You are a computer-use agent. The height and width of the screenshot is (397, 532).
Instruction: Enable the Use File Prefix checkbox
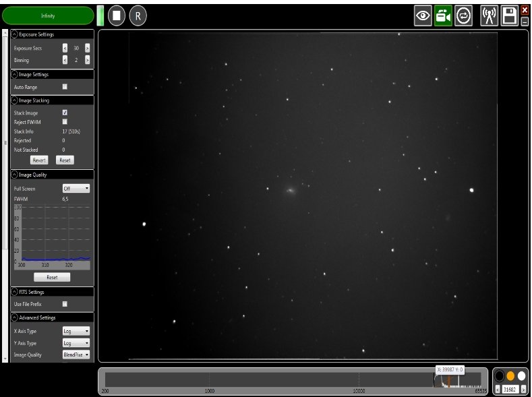[65, 304]
